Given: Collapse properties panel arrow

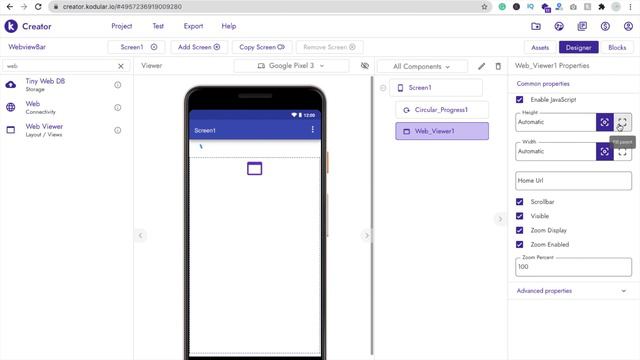Looking at the screenshot, I should [x=500, y=219].
